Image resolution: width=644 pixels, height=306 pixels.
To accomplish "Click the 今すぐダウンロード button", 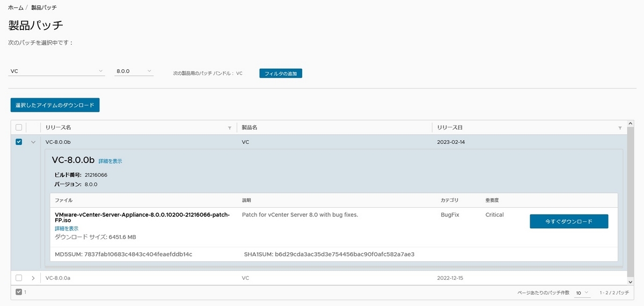I will coord(569,221).
